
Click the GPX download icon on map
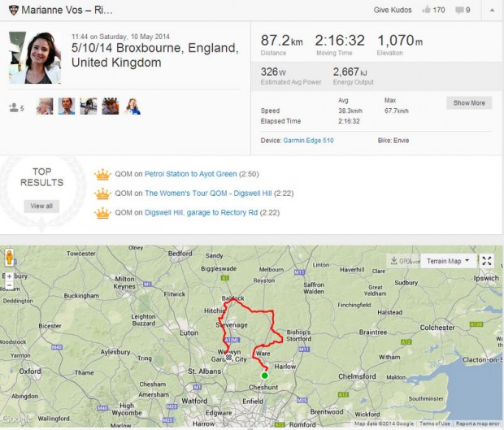click(x=400, y=261)
